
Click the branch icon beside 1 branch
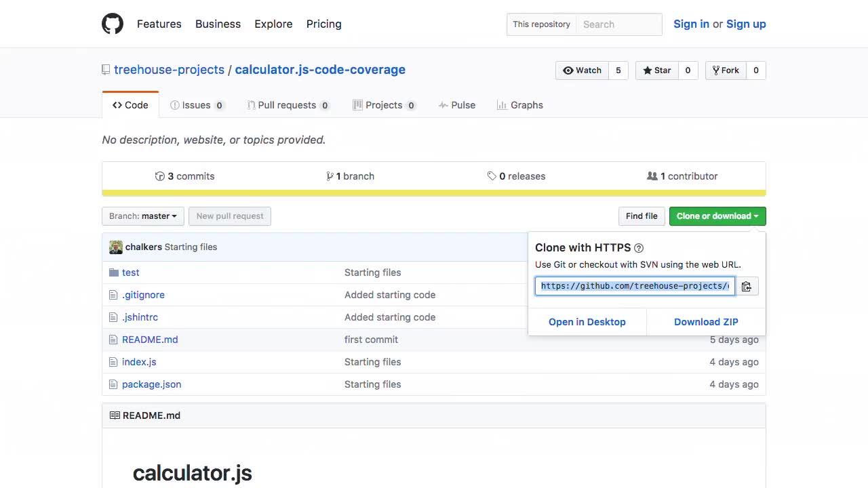(x=330, y=176)
